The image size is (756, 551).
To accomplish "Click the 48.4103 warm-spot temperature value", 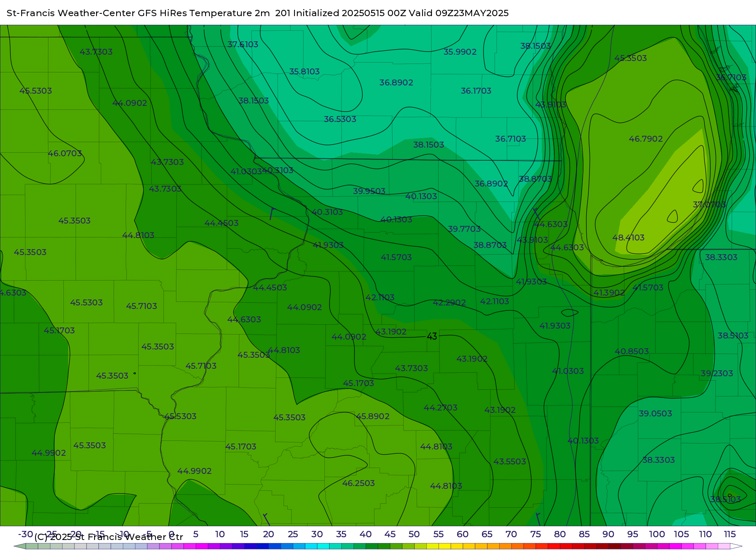I will [x=628, y=238].
